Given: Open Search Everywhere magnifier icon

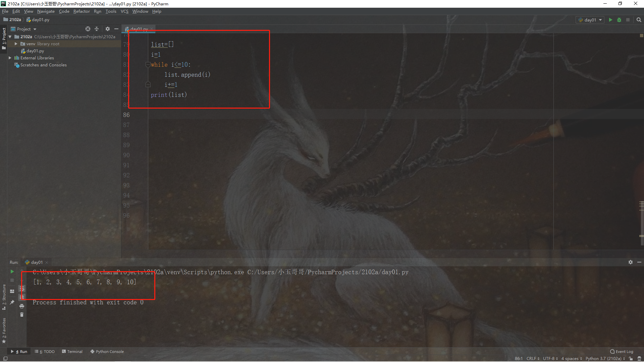Looking at the screenshot, I should pyautogui.click(x=639, y=20).
